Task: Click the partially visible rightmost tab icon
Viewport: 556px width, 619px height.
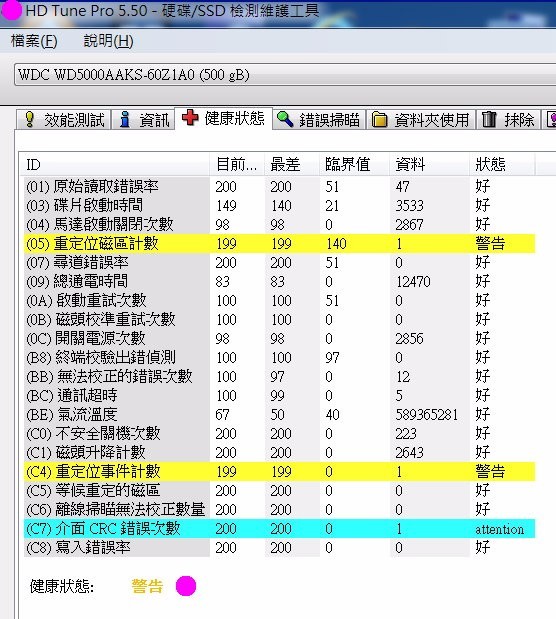Action: (551, 120)
